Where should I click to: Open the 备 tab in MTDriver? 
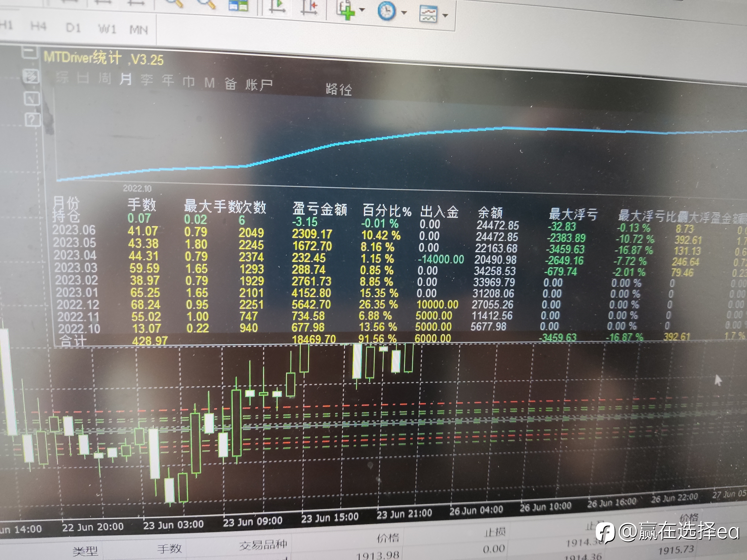coord(231,83)
